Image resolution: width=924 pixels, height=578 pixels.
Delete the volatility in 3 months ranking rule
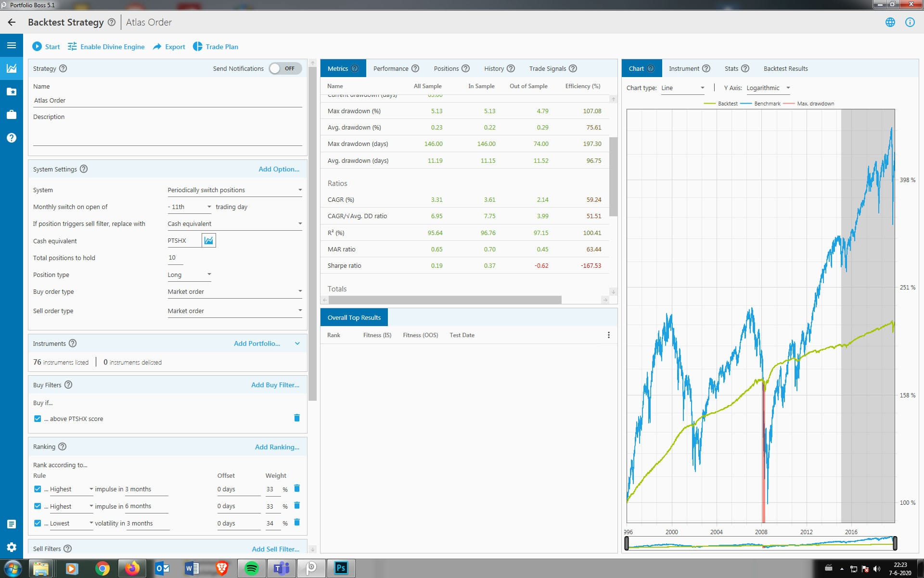[x=297, y=523]
